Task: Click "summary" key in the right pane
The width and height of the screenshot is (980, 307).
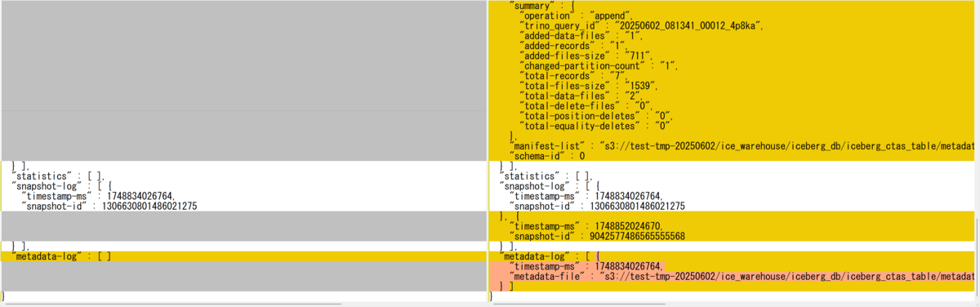Action: tap(532, 6)
